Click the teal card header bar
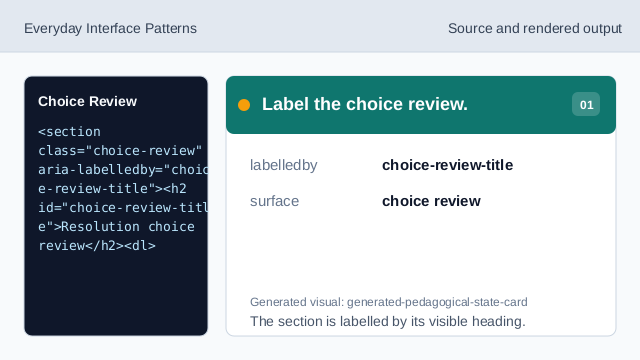 pyautogui.click(x=421, y=105)
